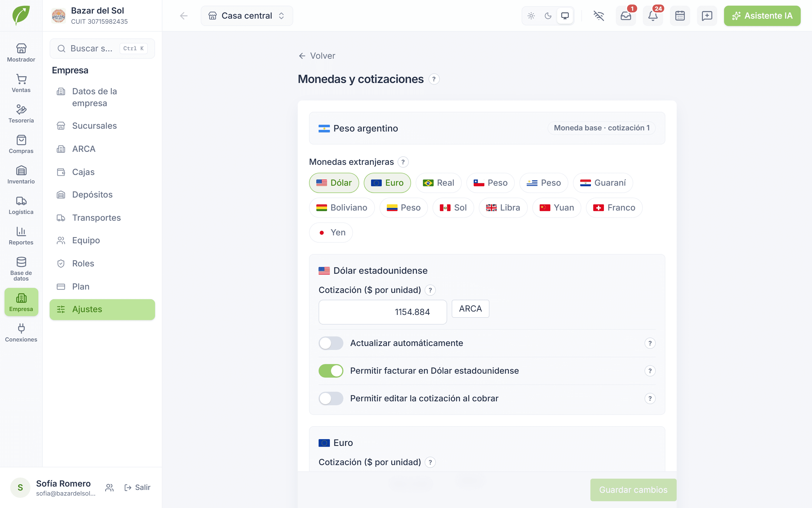This screenshot has height=508, width=812.
Task: Click the dollar Cotización input field
Action: (383, 312)
